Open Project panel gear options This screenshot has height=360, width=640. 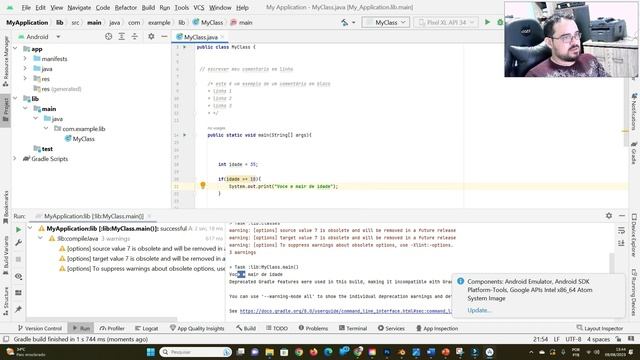151,37
